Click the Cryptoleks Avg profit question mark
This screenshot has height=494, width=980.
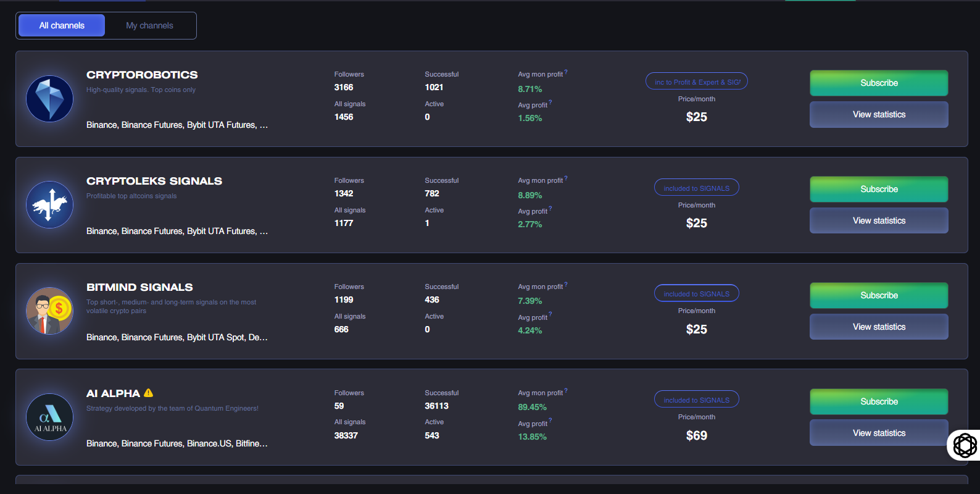click(x=550, y=209)
